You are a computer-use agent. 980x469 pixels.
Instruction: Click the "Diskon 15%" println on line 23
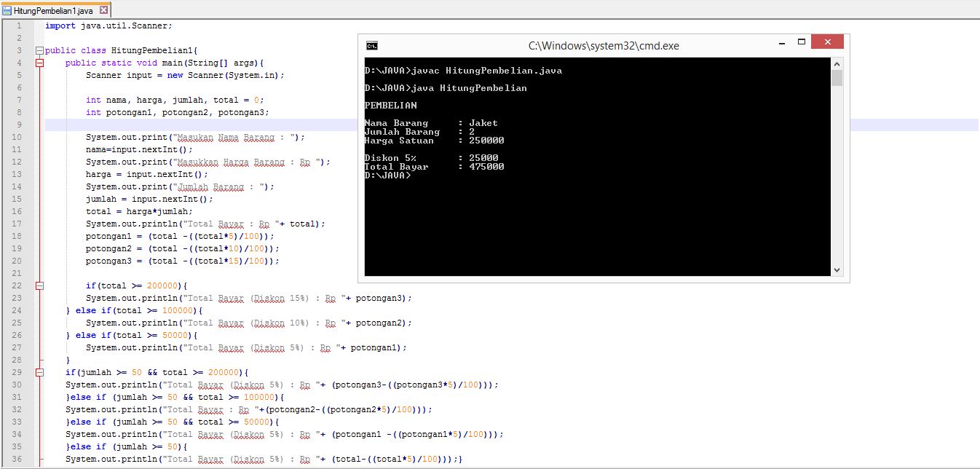249,299
